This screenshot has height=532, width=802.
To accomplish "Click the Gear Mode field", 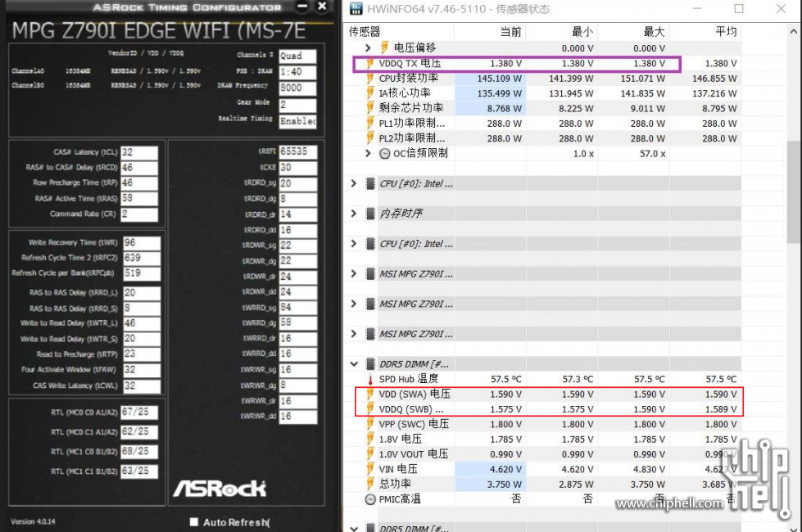I will point(297,105).
